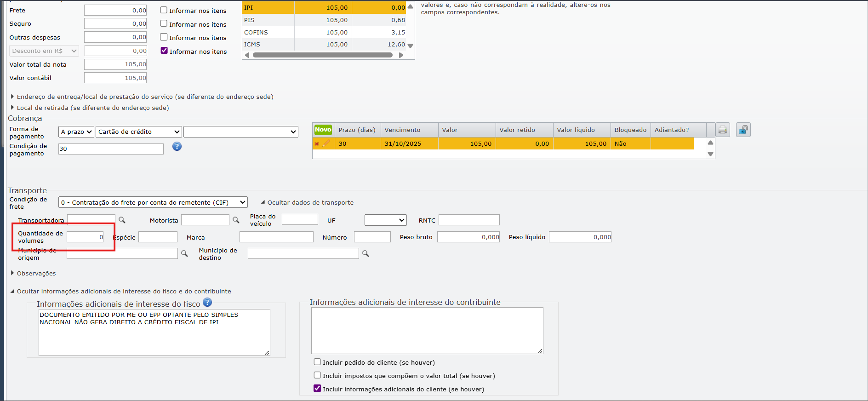This screenshot has height=401, width=868.
Task: Check Informar nos itens for Outras despesas
Action: pos(164,37)
